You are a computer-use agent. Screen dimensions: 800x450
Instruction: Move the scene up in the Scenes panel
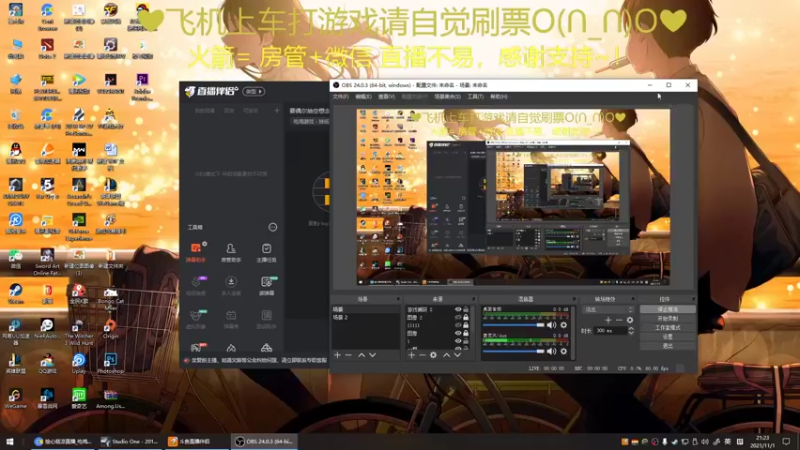point(361,355)
